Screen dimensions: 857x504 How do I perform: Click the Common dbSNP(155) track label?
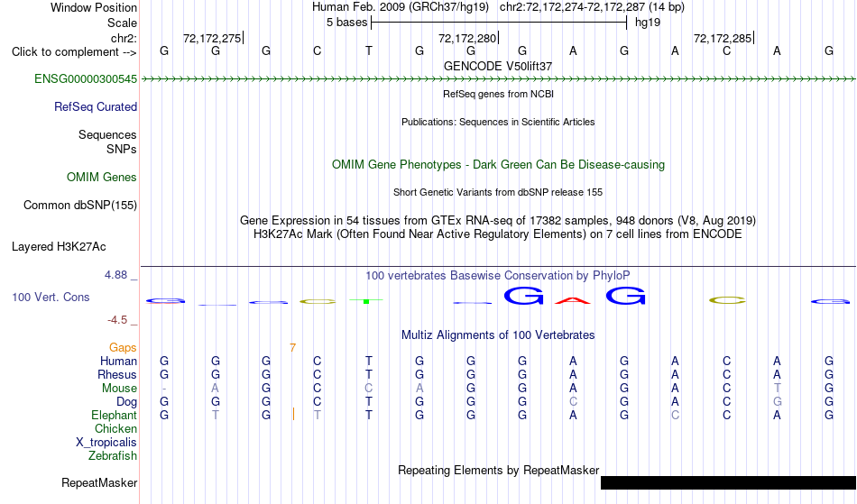(x=80, y=206)
